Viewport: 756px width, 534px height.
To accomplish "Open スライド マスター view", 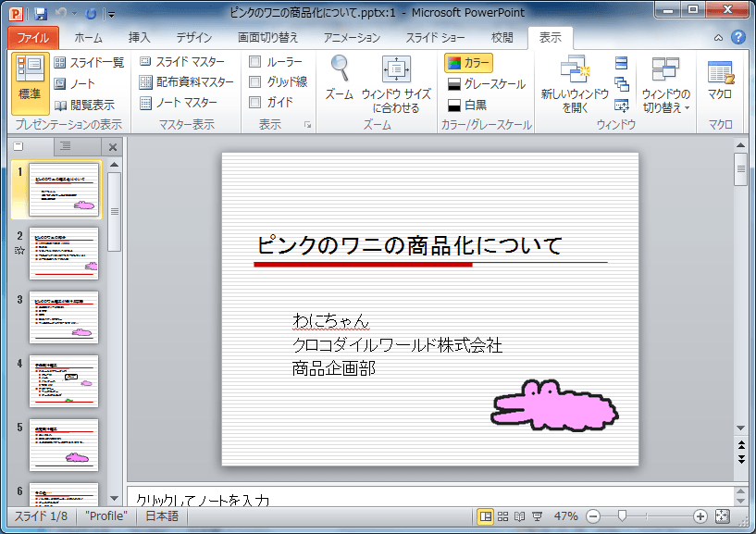I will pyautogui.click(x=182, y=62).
